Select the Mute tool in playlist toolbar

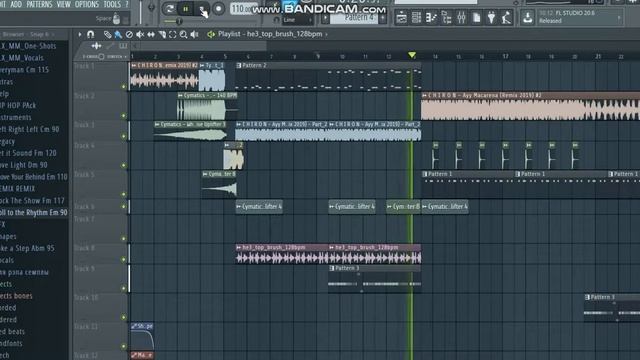click(x=140, y=35)
